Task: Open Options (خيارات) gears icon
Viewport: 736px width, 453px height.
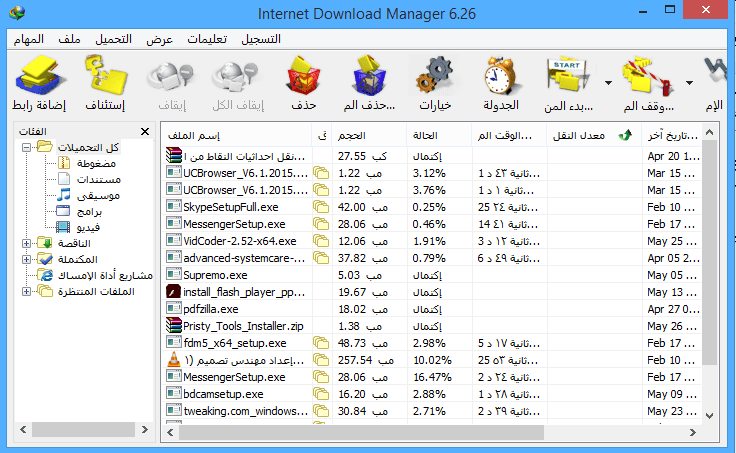Action: (x=435, y=75)
